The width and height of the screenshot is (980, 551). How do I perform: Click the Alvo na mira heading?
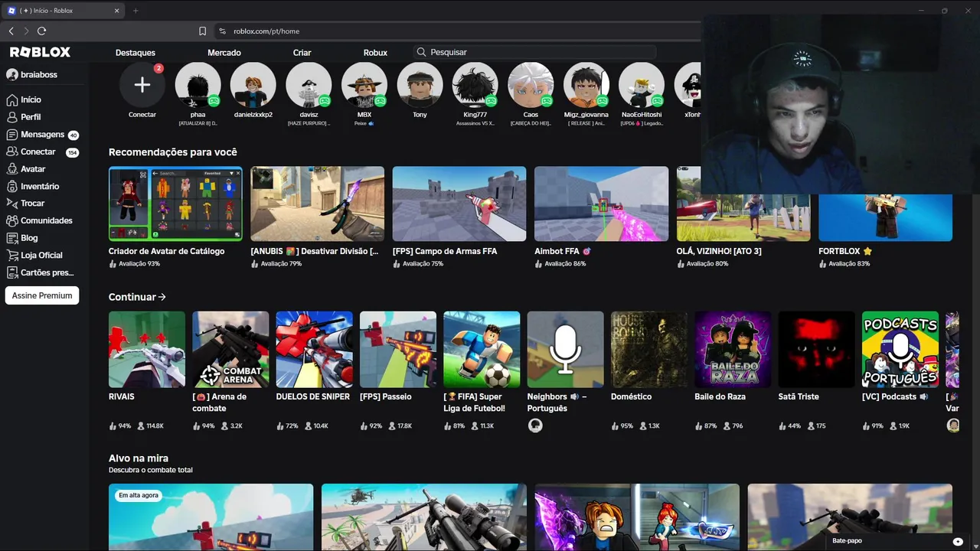[139, 458]
